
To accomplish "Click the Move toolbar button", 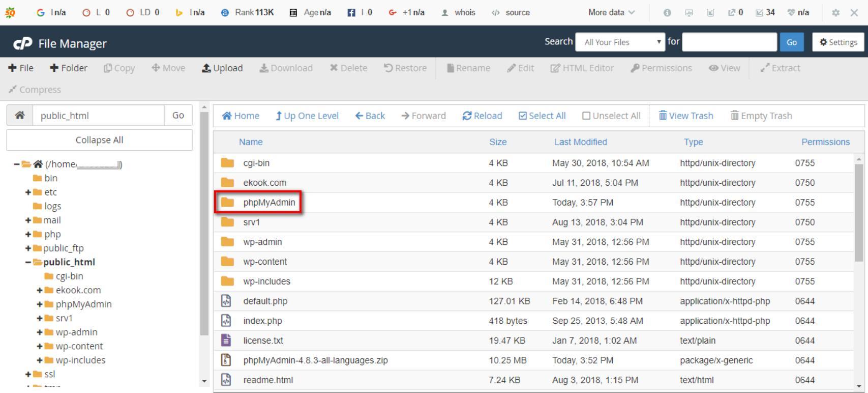I will click(x=168, y=68).
